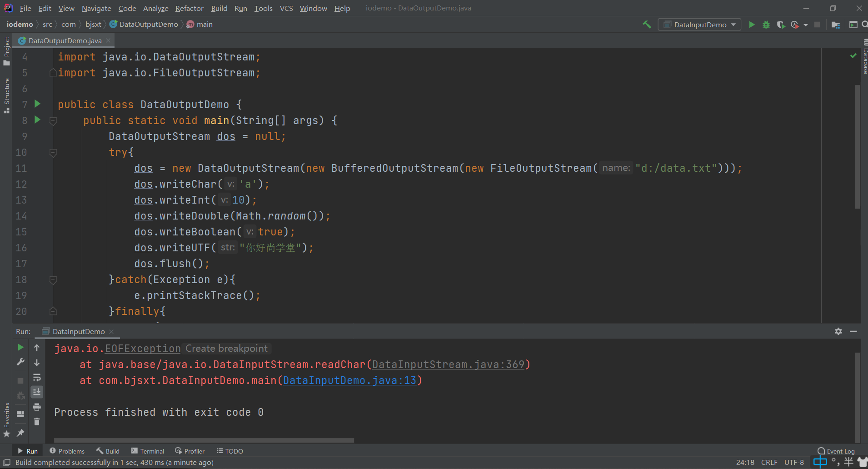Click the Run Anything window icon

853,25
